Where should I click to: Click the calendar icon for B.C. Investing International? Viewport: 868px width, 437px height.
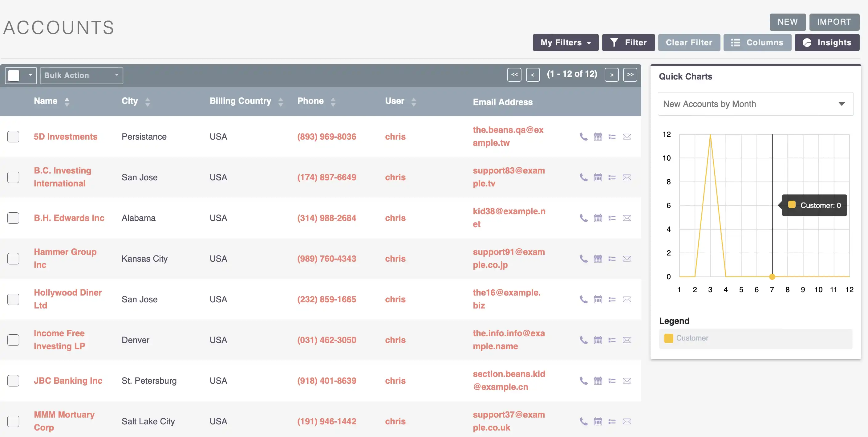pyautogui.click(x=598, y=177)
